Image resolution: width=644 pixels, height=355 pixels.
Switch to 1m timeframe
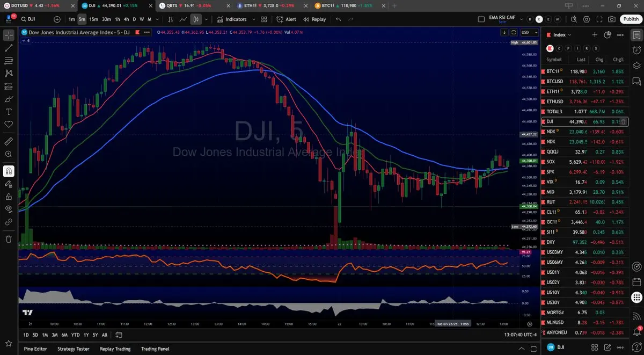72,19
